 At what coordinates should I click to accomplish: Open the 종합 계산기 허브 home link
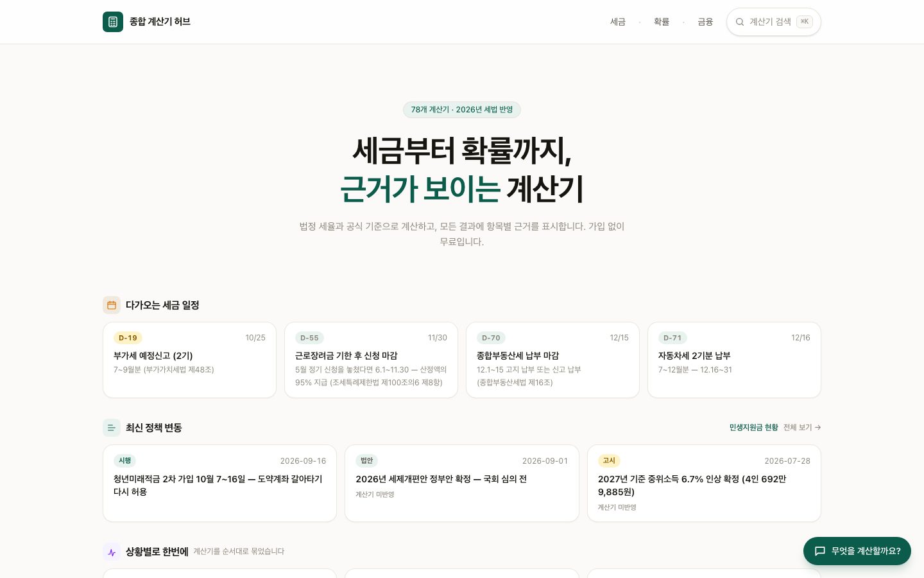pyautogui.click(x=146, y=22)
